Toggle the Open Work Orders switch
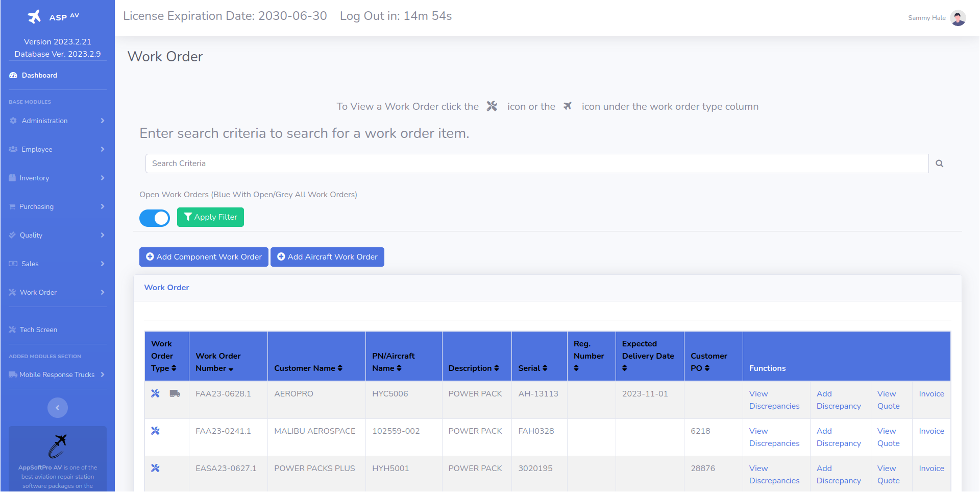Image resolution: width=980 pixels, height=492 pixels. tap(155, 218)
